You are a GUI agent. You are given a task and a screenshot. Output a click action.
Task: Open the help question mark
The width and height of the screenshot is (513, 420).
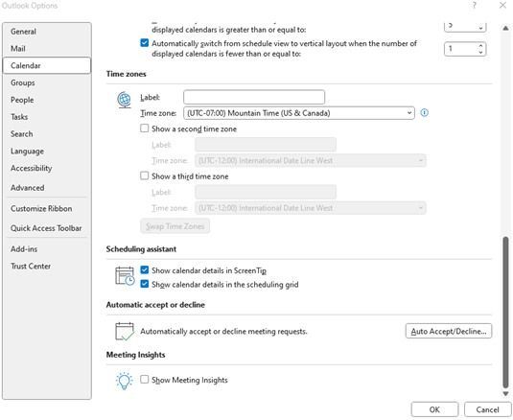[x=474, y=6]
